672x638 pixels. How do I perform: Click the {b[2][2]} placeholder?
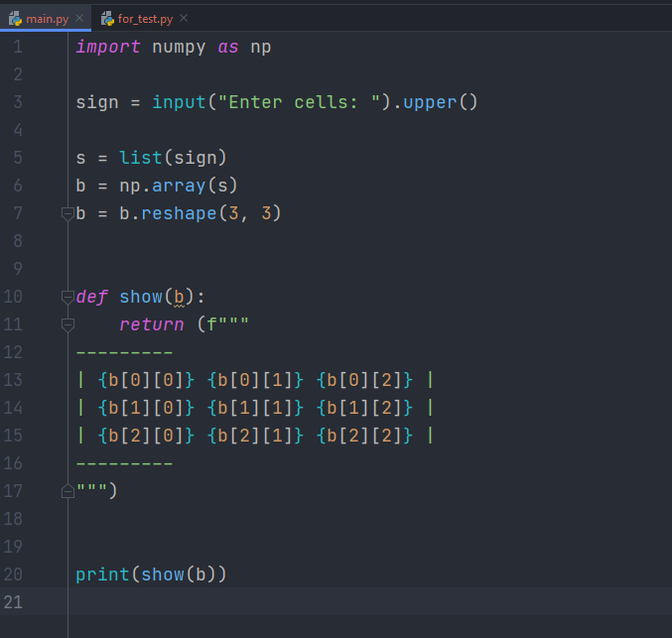pos(364,436)
